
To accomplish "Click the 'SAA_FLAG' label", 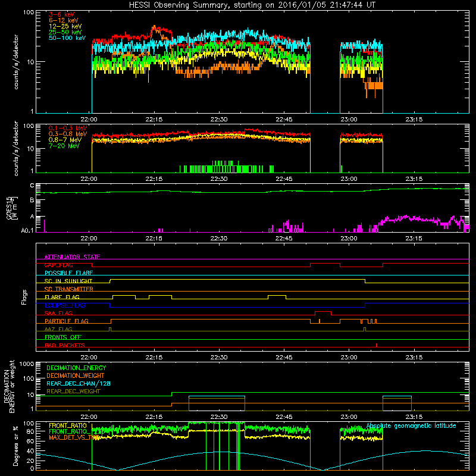I will [x=58, y=313].
